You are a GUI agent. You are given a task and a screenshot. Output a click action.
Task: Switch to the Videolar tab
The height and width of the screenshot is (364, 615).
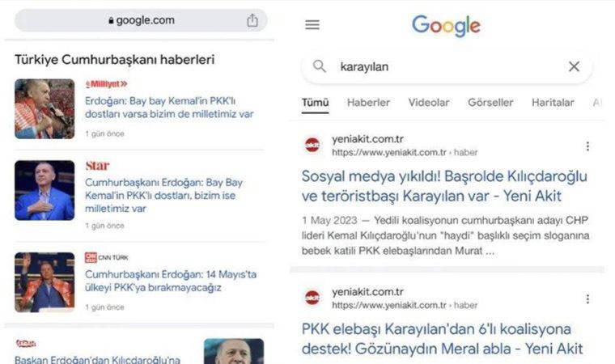point(429,103)
